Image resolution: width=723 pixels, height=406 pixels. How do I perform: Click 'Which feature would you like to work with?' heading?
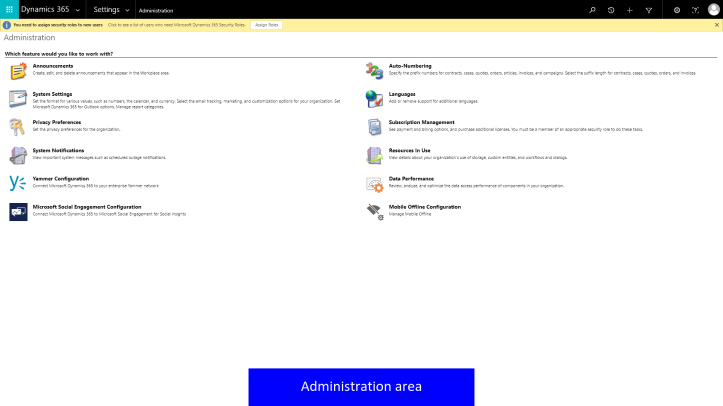[x=59, y=54]
